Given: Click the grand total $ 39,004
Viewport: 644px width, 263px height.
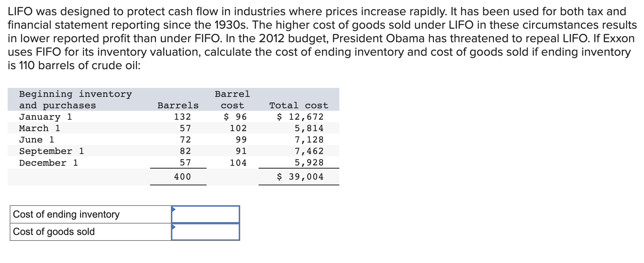Looking at the screenshot, I should click(x=300, y=177).
